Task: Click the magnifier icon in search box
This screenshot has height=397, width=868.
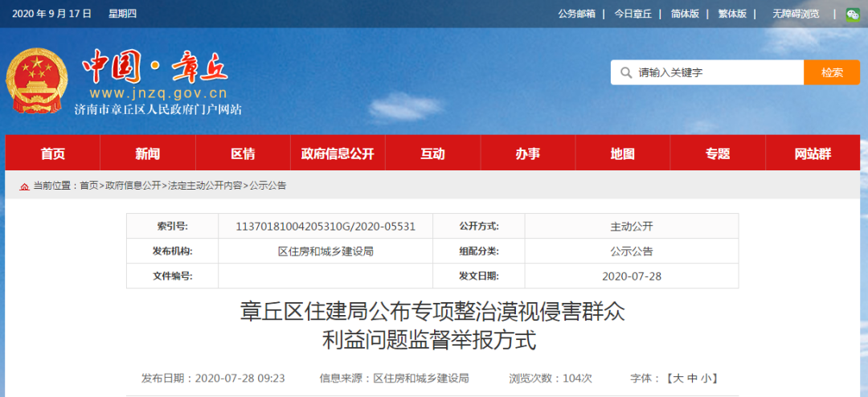Action: [625, 72]
